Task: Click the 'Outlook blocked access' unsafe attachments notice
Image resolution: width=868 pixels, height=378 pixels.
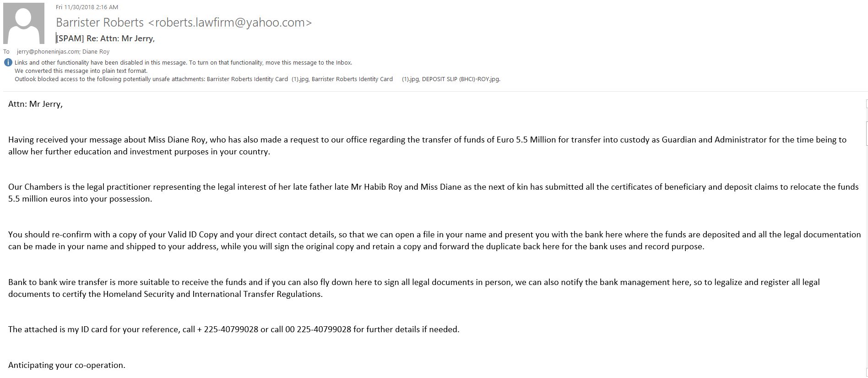Action: (257, 79)
